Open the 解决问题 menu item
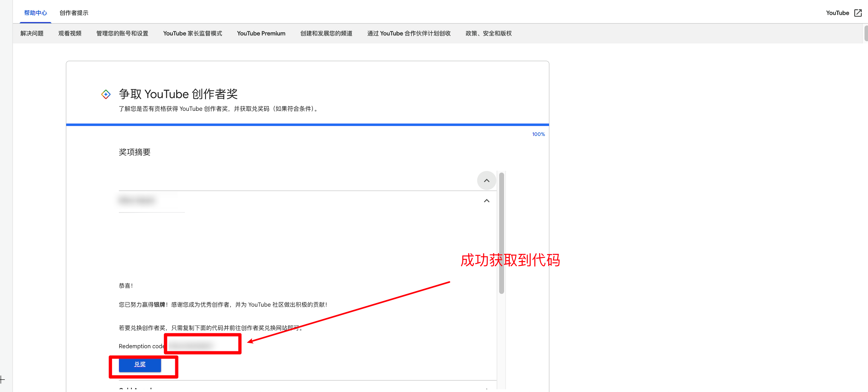 coord(32,34)
